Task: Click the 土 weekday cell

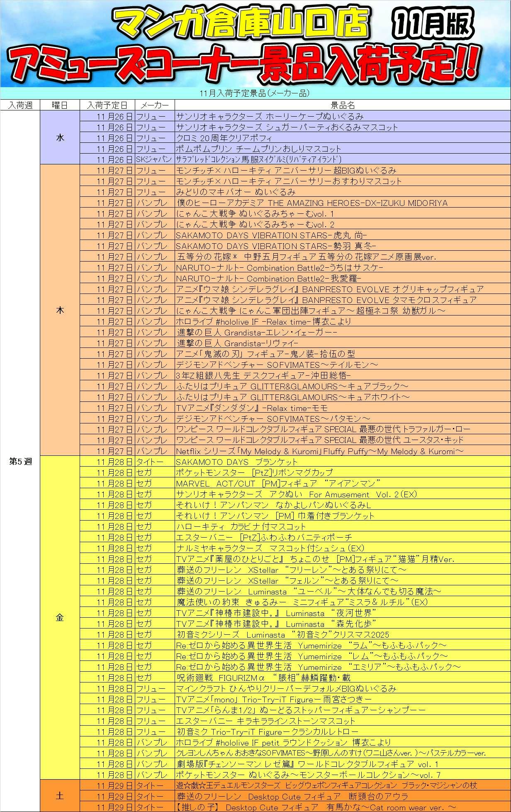Action: coord(60,796)
